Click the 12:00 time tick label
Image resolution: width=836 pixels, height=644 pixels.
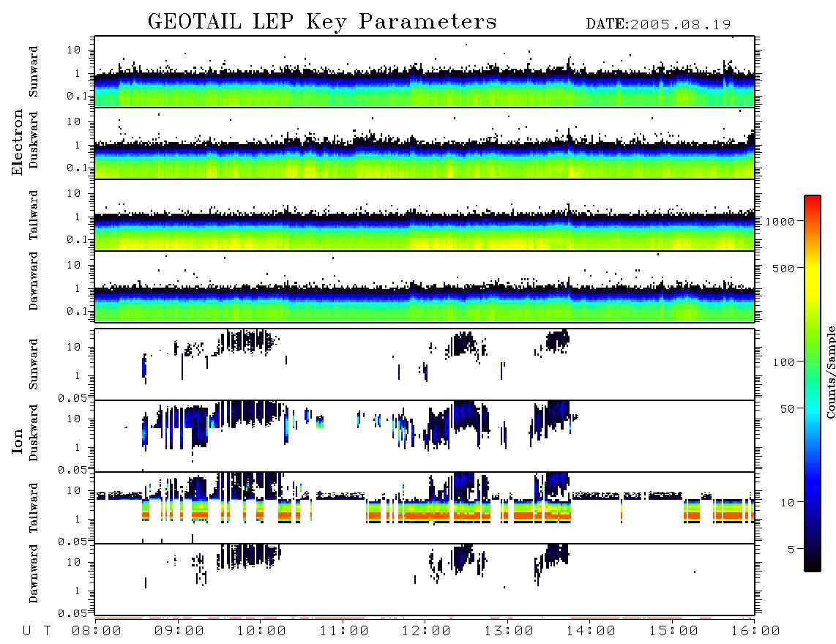(x=427, y=631)
